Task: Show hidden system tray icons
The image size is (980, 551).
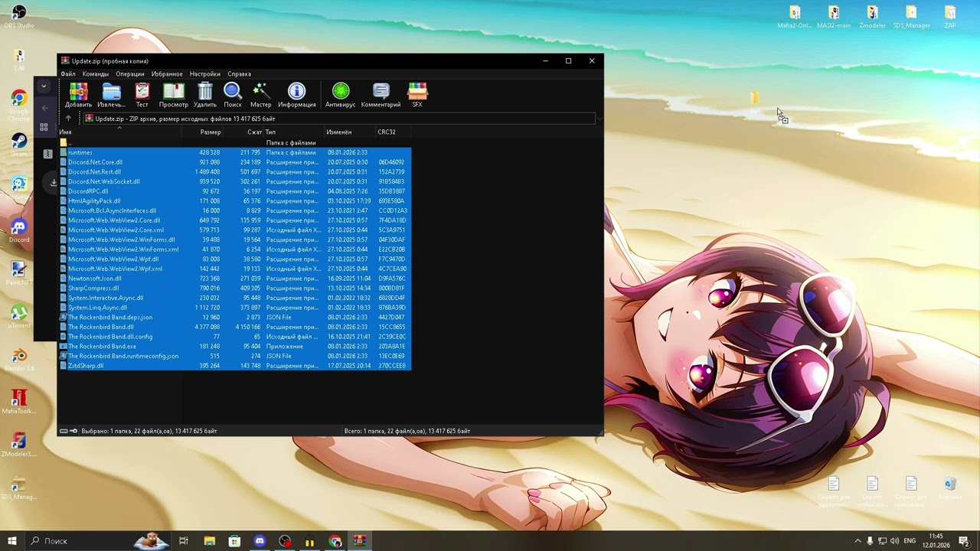Action: pyautogui.click(x=857, y=541)
